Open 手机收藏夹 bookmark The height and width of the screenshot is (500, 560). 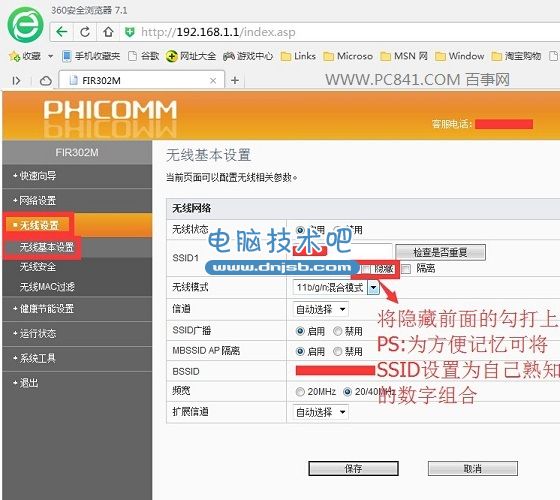point(91,56)
